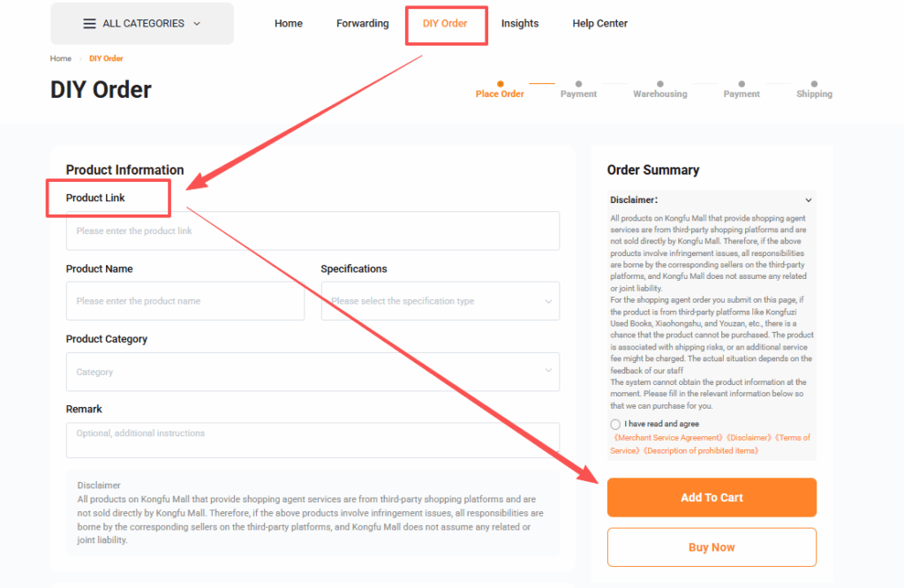The image size is (904, 588).
Task: Open the Help Center menu item
Action: click(x=600, y=24)
